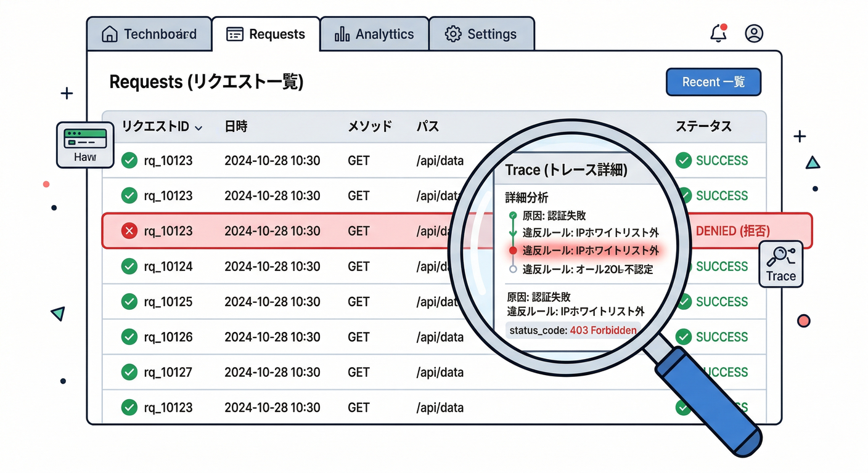Click the user profile avatar icon

(x=753, y=33)
